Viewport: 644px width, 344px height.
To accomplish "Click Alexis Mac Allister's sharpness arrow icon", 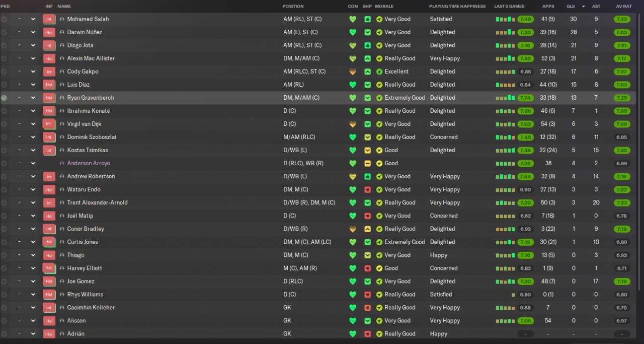I will pos(368,58).
